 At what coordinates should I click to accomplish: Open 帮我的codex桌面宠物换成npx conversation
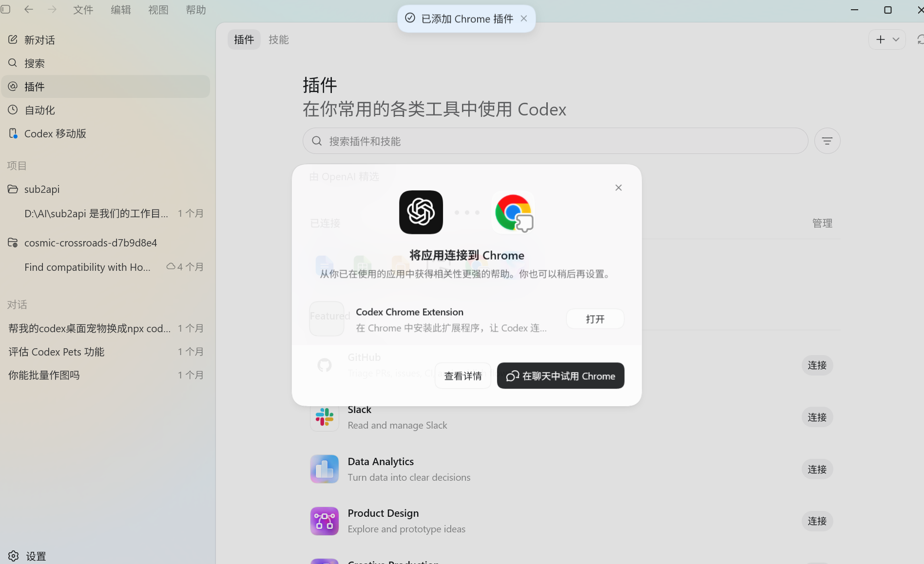click(105, 328)
